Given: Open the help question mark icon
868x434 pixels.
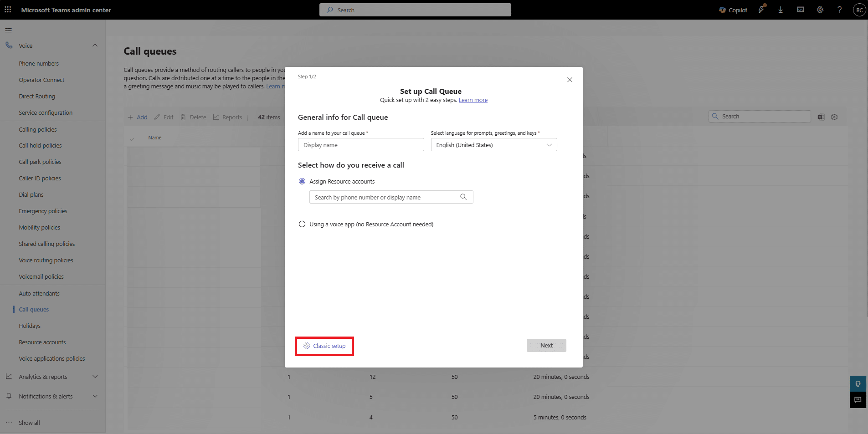Looking at the screenshot, I should point(839,10).
